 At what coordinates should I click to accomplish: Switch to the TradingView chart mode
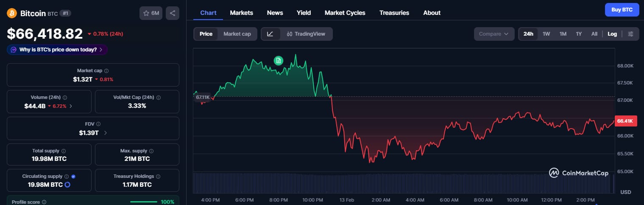pos(306,34)
